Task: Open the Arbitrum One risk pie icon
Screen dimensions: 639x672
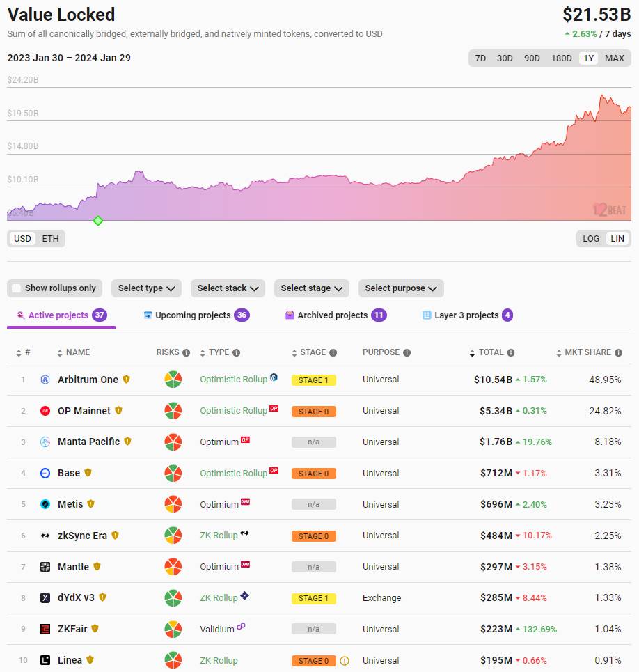Action: tap(173, 380)
